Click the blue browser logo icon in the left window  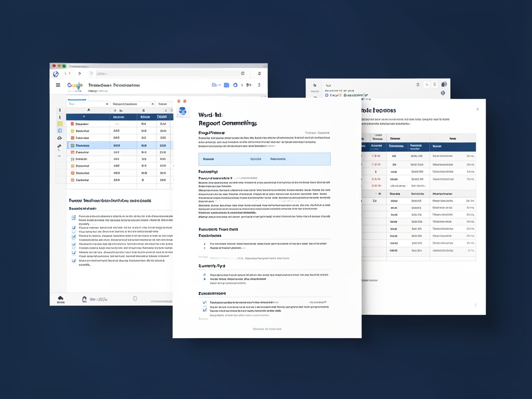56,74
